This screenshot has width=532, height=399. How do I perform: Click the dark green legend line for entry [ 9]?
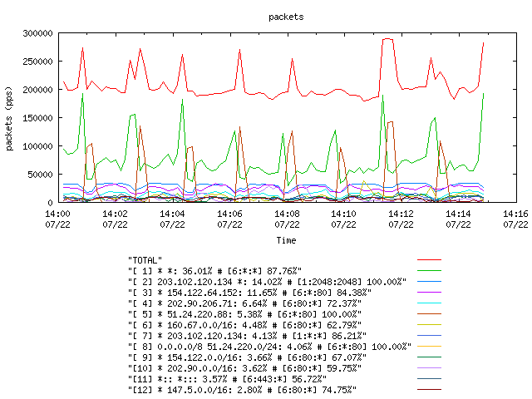429,357
